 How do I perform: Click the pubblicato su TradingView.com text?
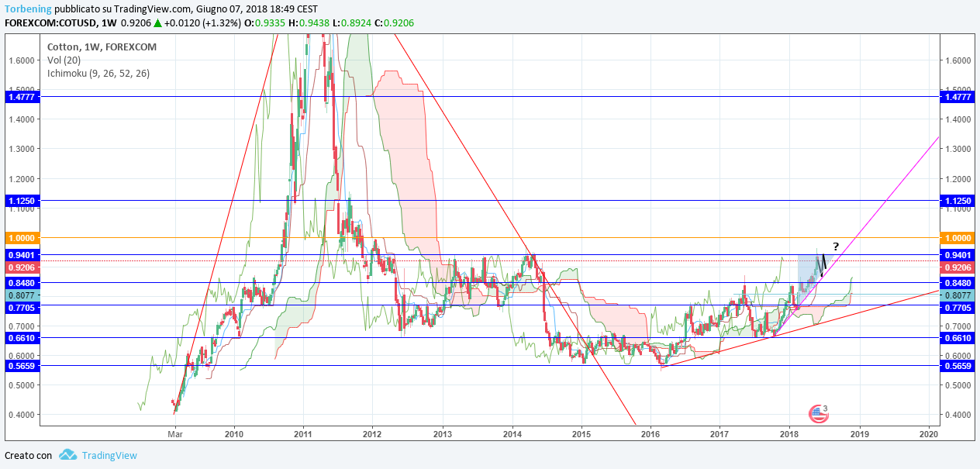coord(122,9)
